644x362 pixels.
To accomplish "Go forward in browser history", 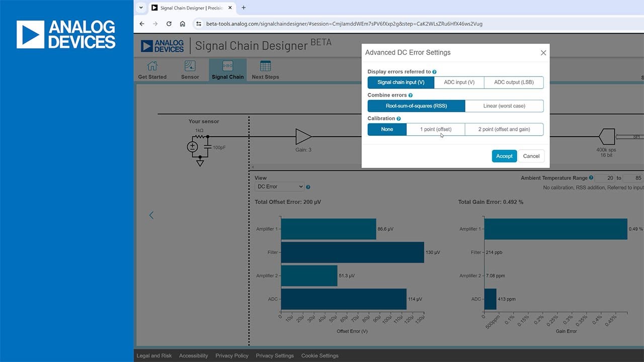I will (155, 24).
